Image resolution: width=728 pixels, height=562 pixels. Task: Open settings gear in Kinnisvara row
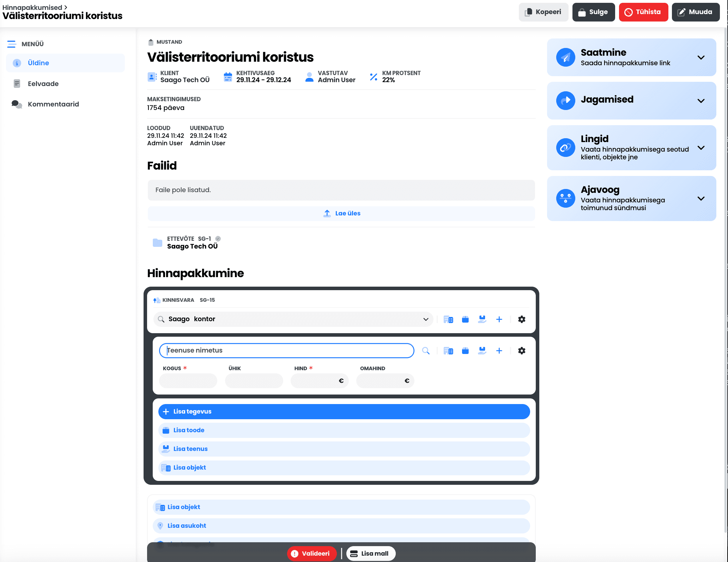click(522, 319)
